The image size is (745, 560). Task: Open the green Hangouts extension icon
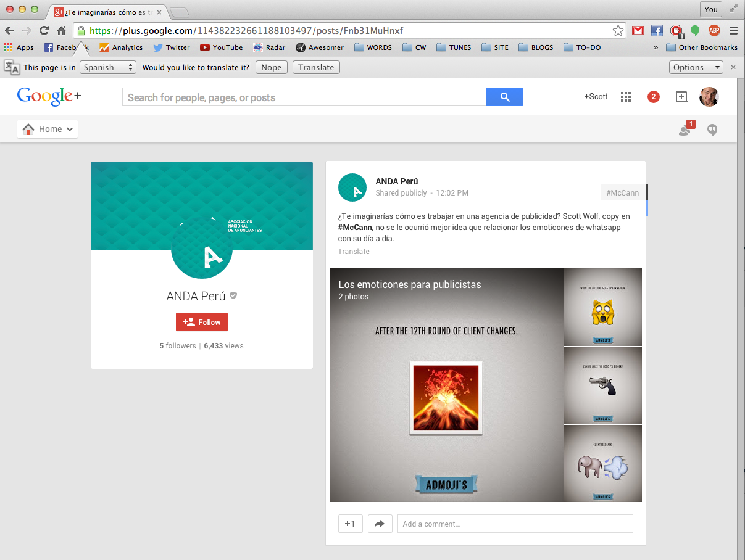(x=695, y=30)
